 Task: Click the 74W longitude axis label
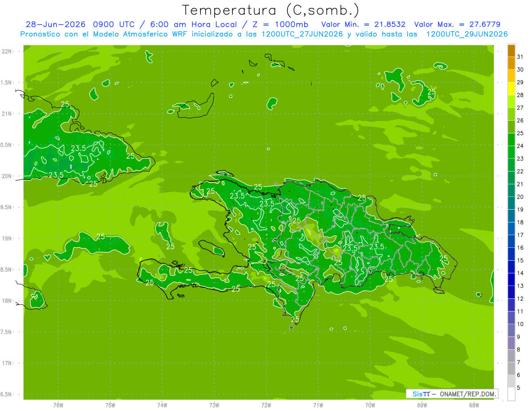pyautogui.click(x=162, y=405)
